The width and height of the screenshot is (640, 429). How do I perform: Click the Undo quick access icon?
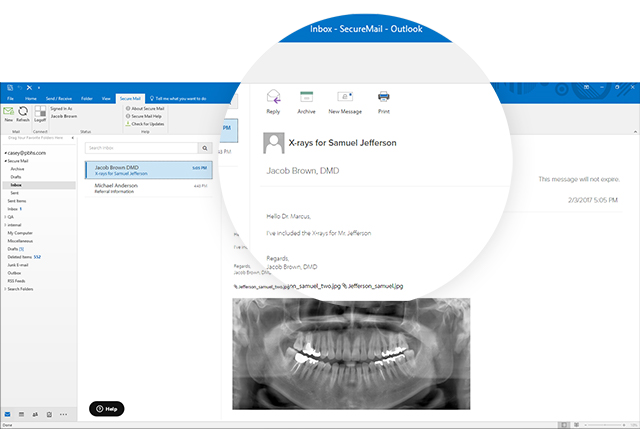pos(20,87)
